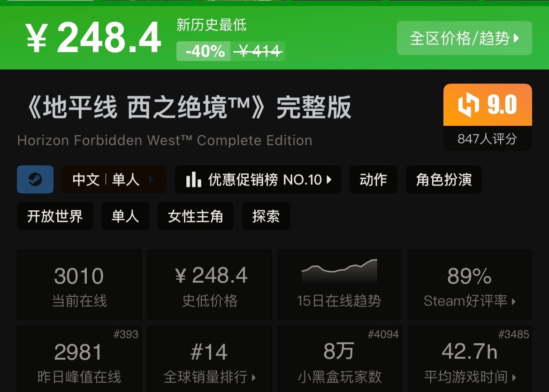
Task: Click the 2981 昨日峰值在线 card
Action: pos(79,359)
